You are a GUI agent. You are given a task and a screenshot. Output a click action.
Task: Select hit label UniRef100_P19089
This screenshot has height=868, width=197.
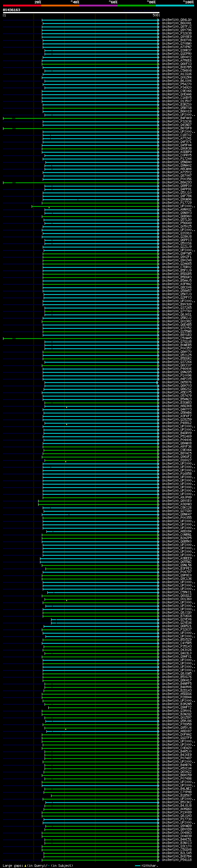176,812
